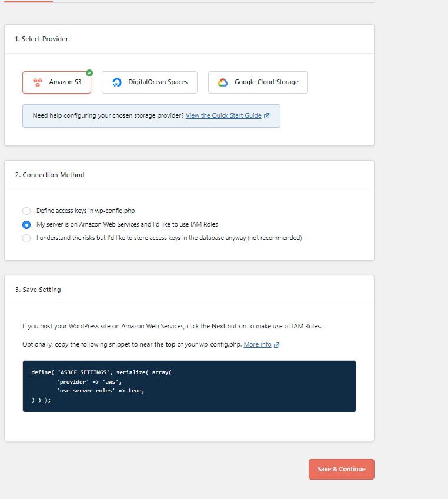Click the Connection Method section header
448x499 pixels.
tap(52, 175)
